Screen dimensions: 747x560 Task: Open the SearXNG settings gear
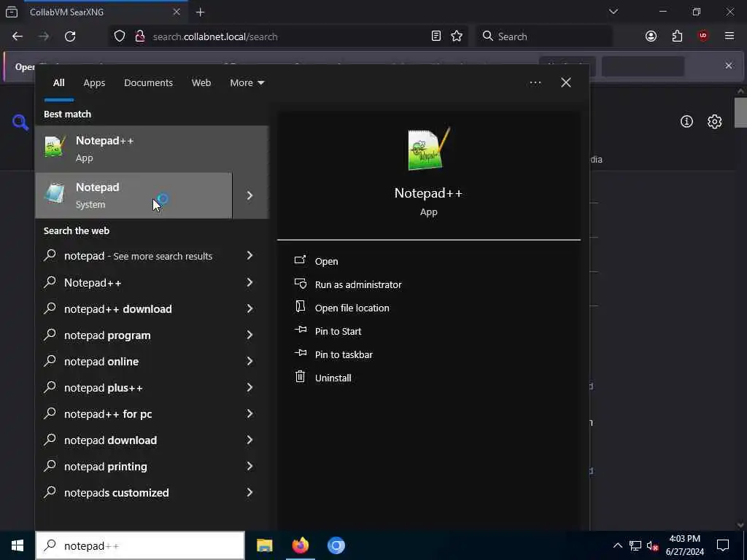pos(714,122)
